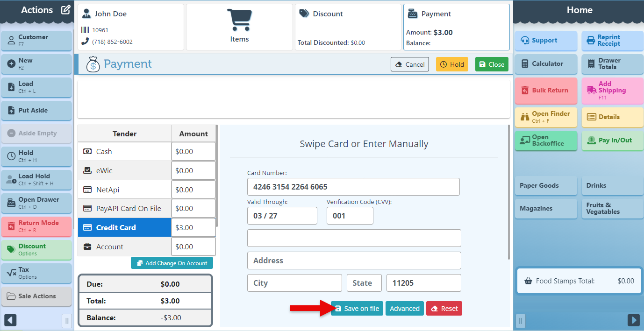Select the Cash tender row

point(124,152)
